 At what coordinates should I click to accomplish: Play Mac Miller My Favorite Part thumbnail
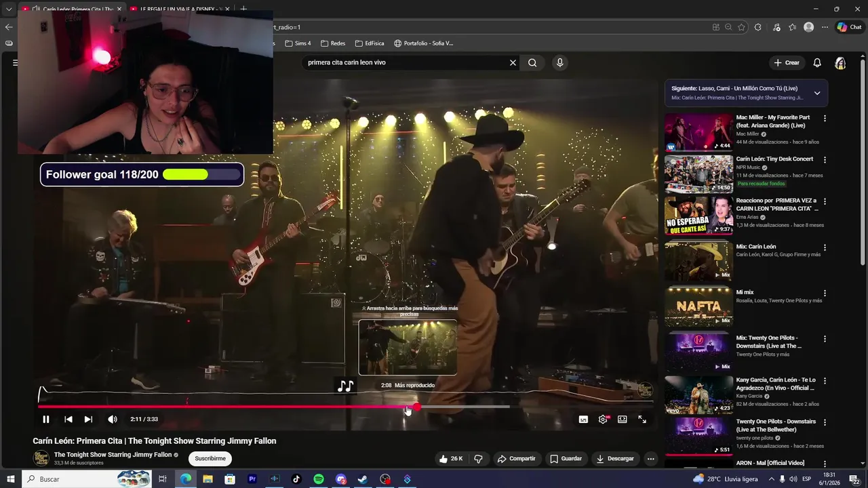click(698, 132)
